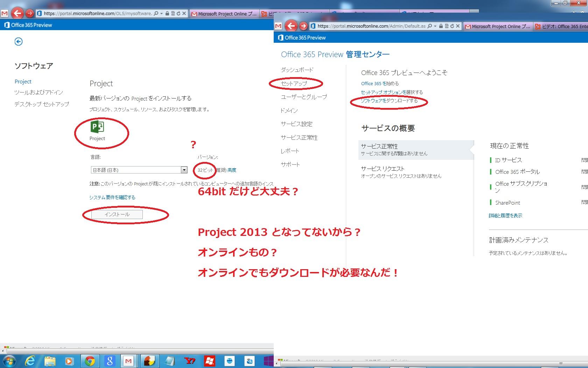Open the Yahoo shortcut on the taskbar
Screen dimensions: 588x368
190,361
